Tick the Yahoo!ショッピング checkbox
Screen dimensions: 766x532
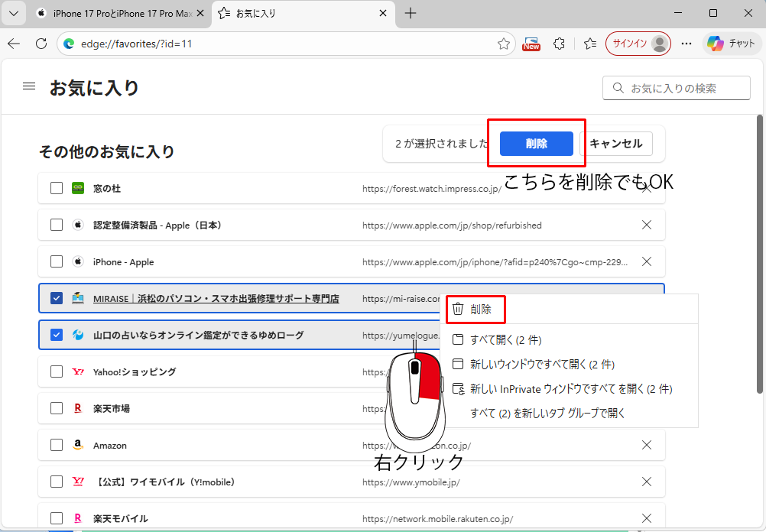[57, 371]
